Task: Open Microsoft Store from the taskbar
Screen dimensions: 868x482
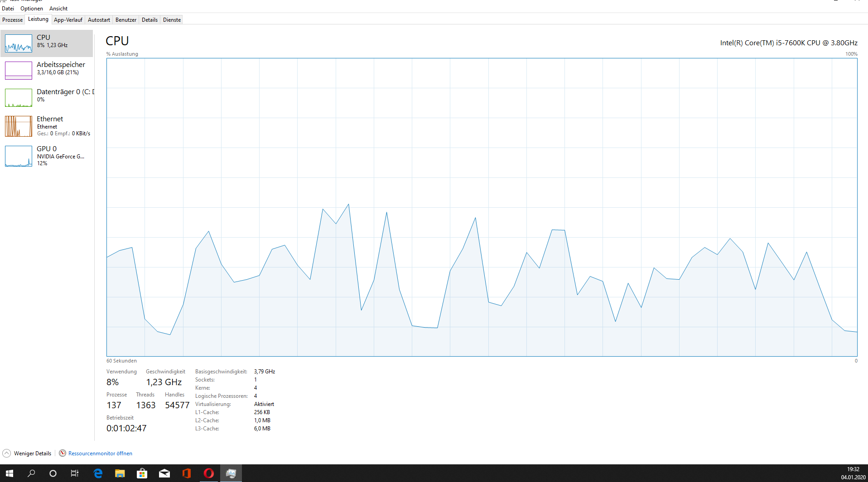Action: tap(142, 473)
